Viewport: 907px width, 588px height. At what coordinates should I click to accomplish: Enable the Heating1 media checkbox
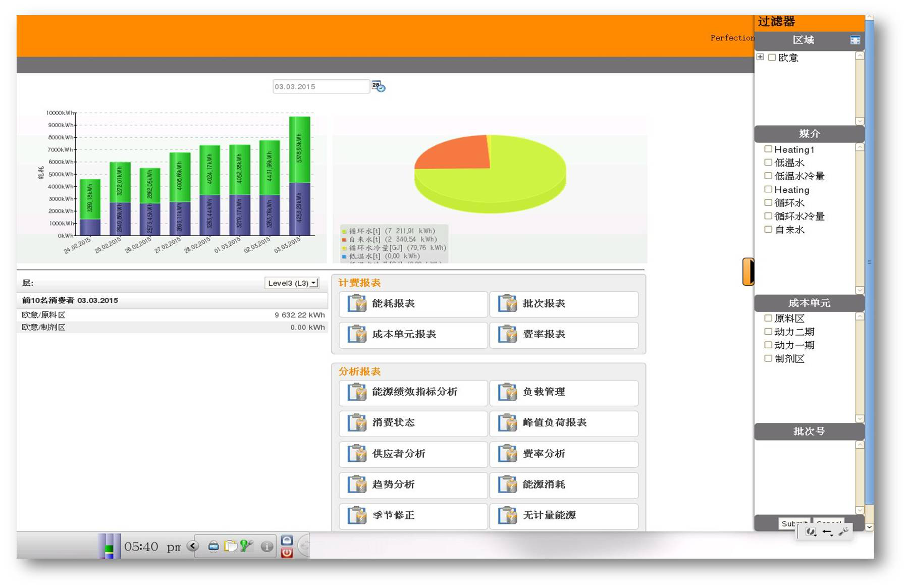point(768,149)
